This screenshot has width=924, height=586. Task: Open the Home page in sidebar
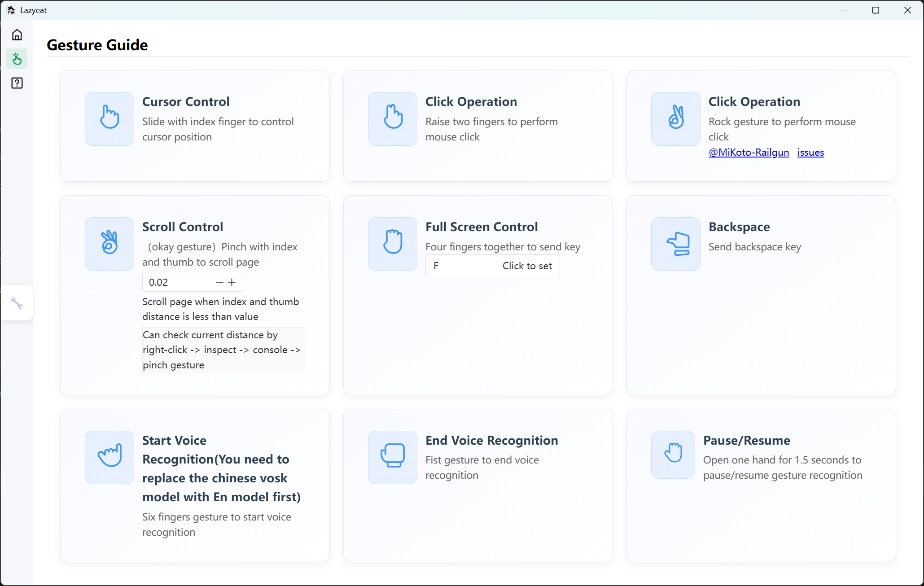[17, 35]
